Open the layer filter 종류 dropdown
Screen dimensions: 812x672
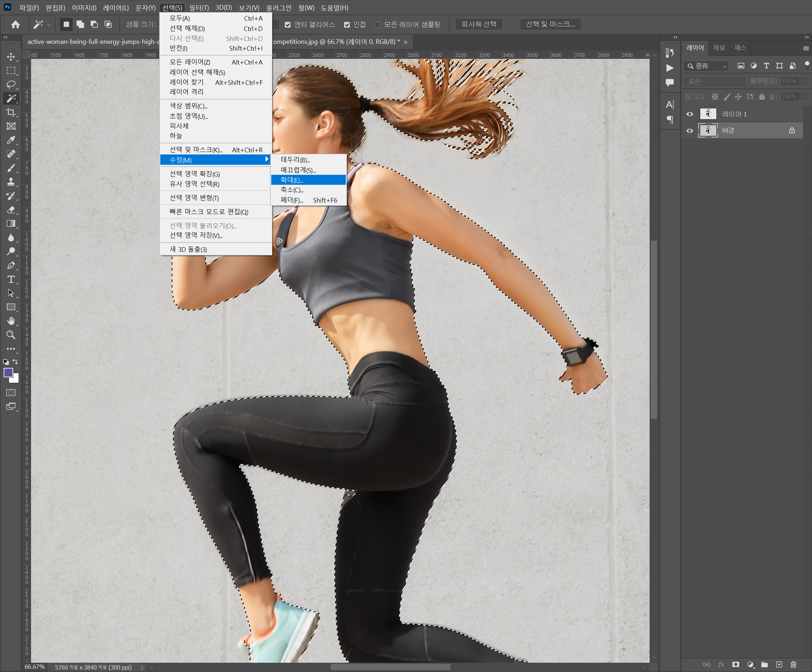[x=706, y=66]
